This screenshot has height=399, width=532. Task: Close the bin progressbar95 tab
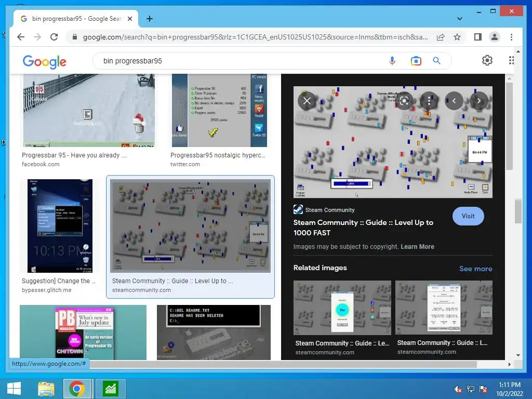tap(129, 19)
